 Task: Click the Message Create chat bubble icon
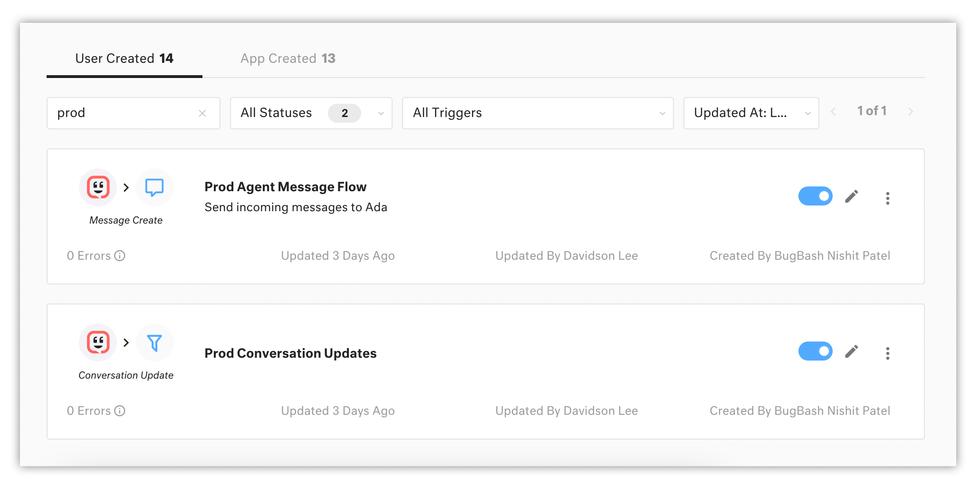click(x=154, y=187)
